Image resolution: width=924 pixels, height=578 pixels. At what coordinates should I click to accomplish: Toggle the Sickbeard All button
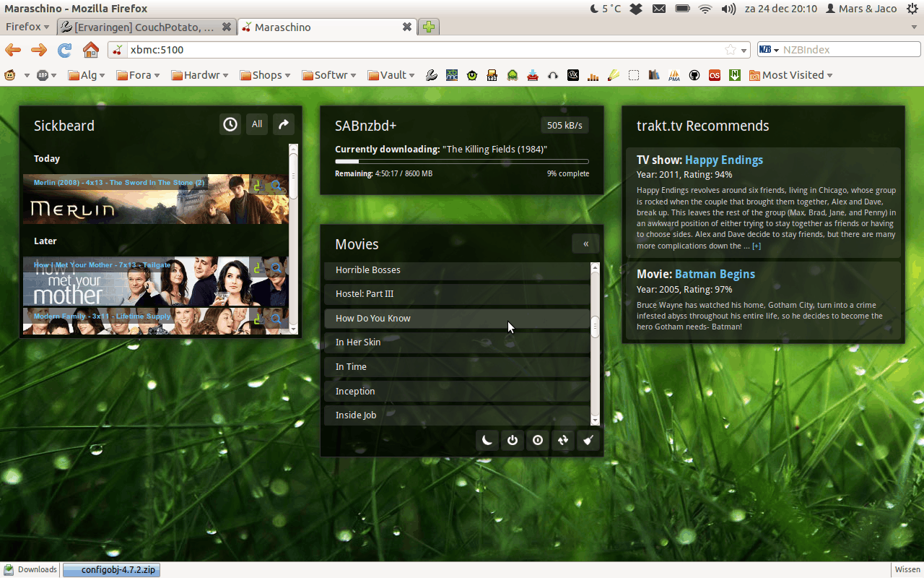point(257,124)
